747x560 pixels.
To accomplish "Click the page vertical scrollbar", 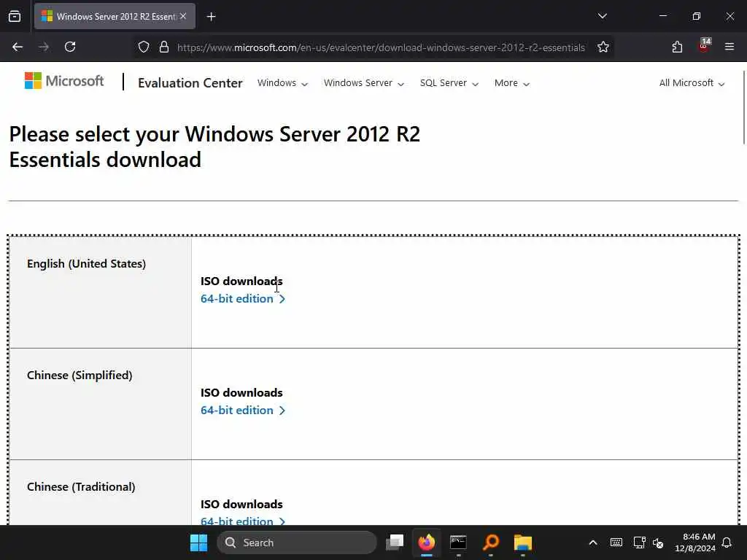I will (743, 107).
